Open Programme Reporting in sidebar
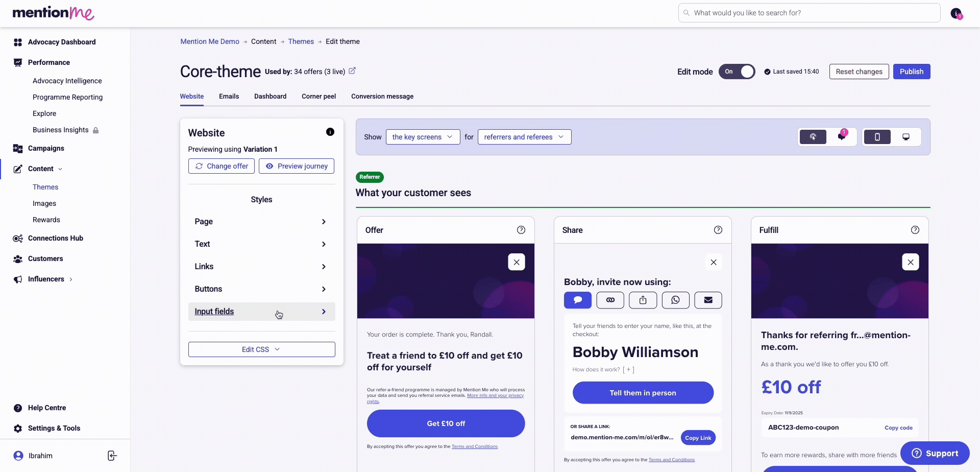The image size is (980, 472). (x=67, y=97)
